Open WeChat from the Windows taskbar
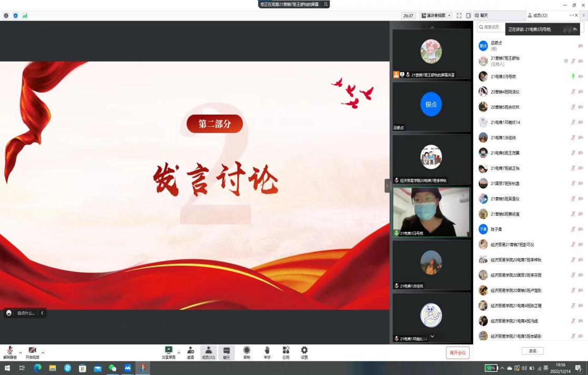 (113, 368)
